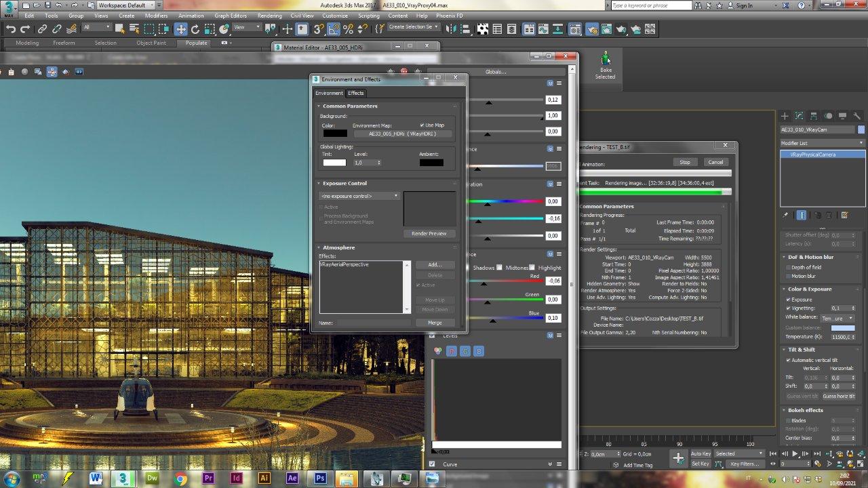
Task: Open the Workspace Default dropdown
Action: coord(125,5)
